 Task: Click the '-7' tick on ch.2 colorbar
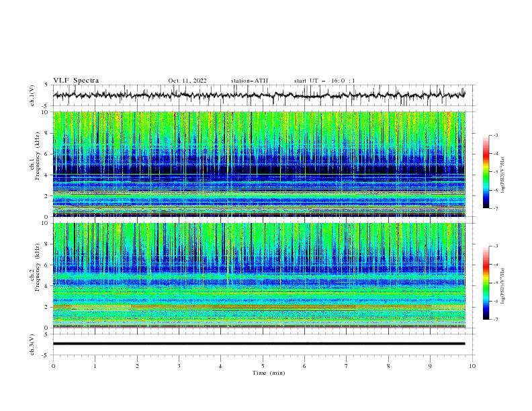pos(495,319)
